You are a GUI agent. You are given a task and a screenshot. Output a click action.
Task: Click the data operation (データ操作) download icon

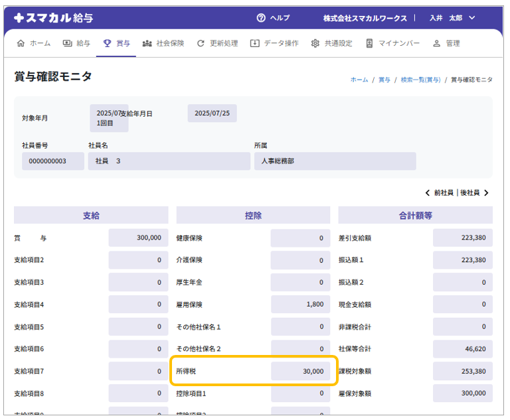254,43
